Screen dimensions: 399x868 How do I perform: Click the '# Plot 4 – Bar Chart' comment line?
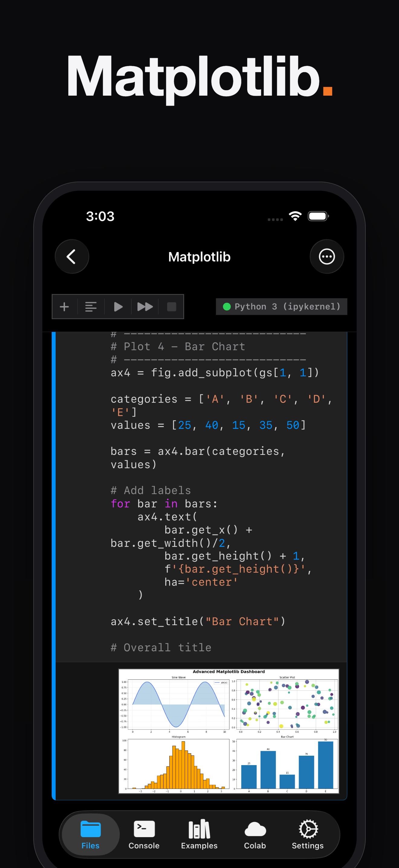pos(178,347)
